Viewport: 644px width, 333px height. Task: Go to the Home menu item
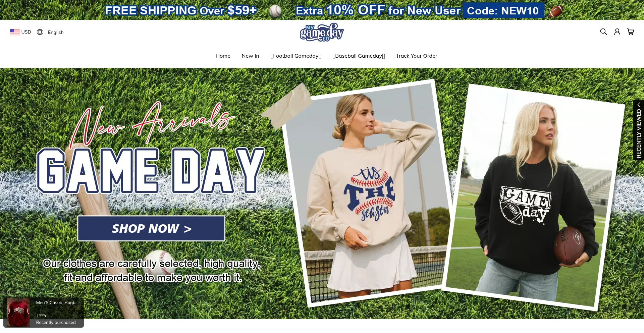click(223, 56)
